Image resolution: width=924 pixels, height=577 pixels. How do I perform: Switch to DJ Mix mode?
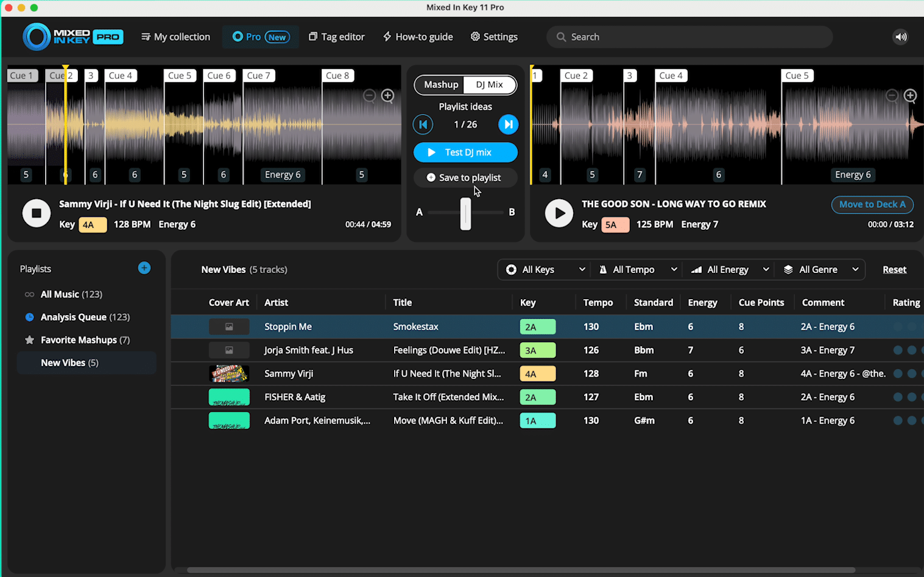(490, 85)
